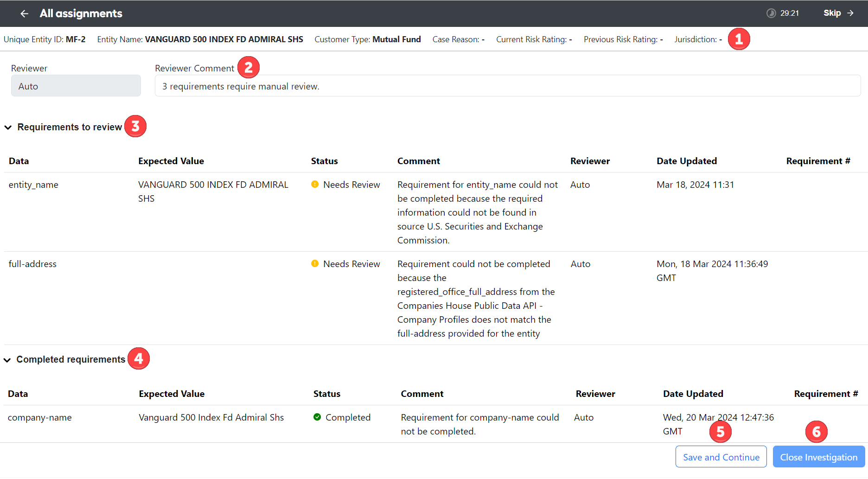Click the Companies House address mismatch comment

[476, 299]
